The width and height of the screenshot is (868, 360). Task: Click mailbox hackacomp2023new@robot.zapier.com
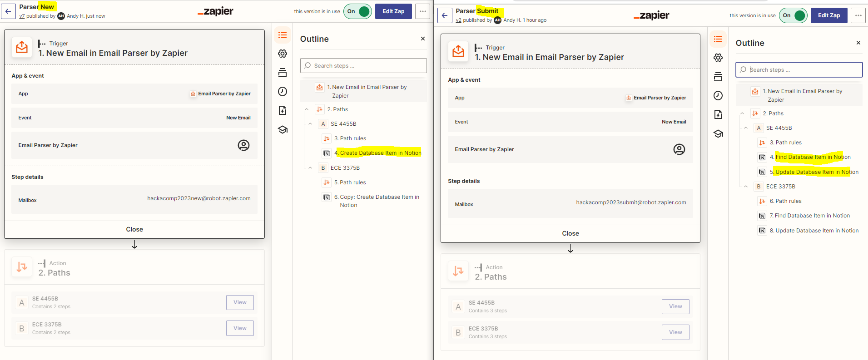199,198
